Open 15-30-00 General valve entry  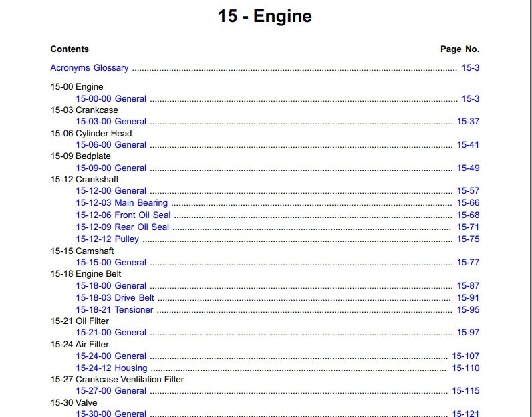tap(111, 413)
